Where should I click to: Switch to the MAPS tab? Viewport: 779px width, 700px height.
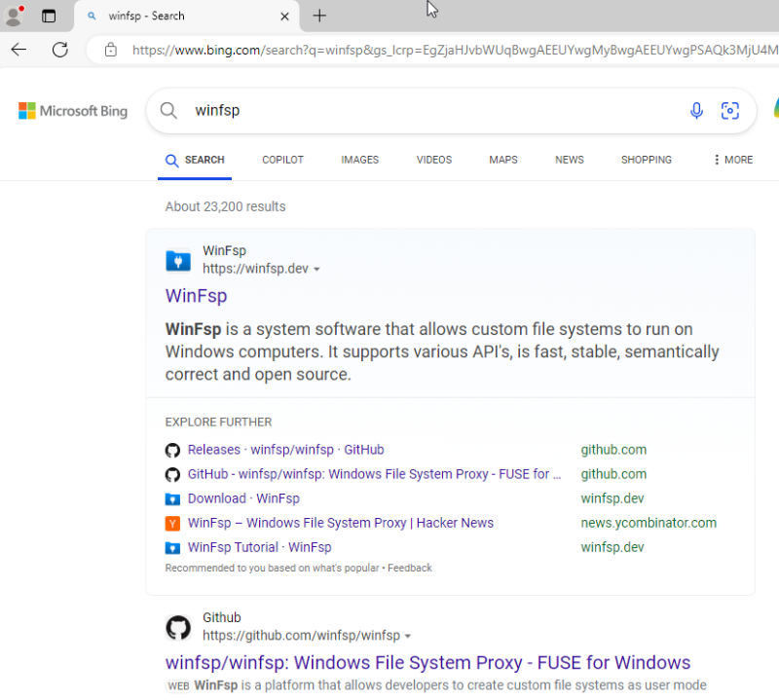tap(503, 160)
